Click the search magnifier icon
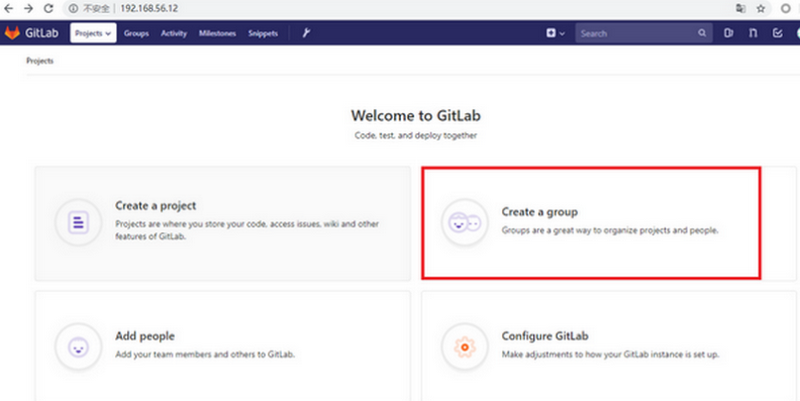 pos(703,33)
